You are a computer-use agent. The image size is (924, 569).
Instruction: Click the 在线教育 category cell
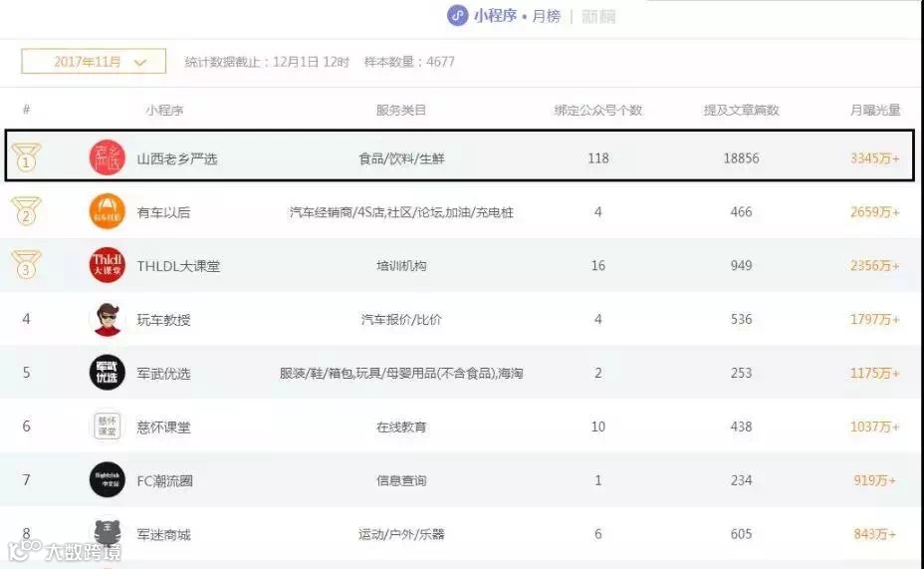click(401, 427)
